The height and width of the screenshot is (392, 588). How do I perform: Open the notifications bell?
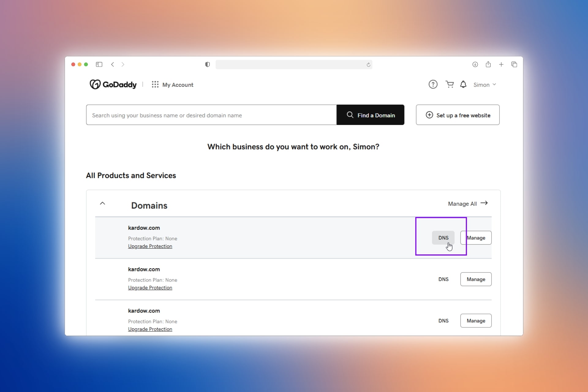[463, 85]
